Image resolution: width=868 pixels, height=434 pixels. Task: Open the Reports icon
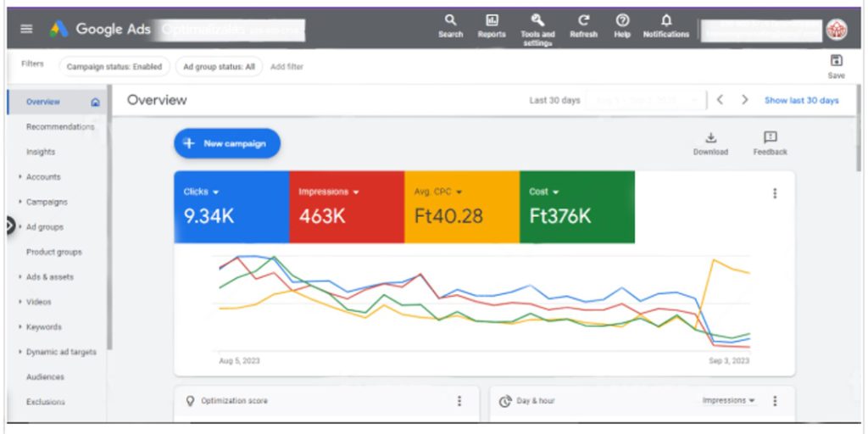coord(492,20)
